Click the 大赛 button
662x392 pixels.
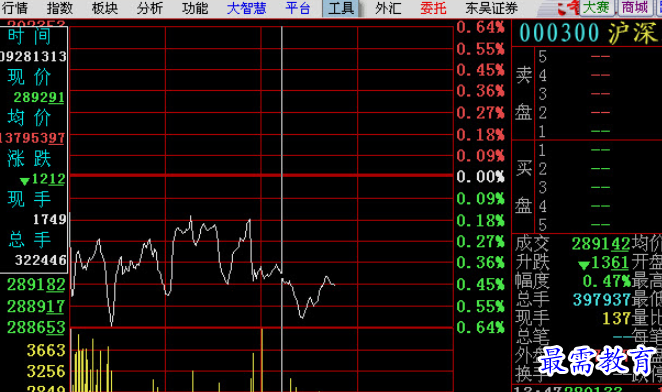[596, 7]
